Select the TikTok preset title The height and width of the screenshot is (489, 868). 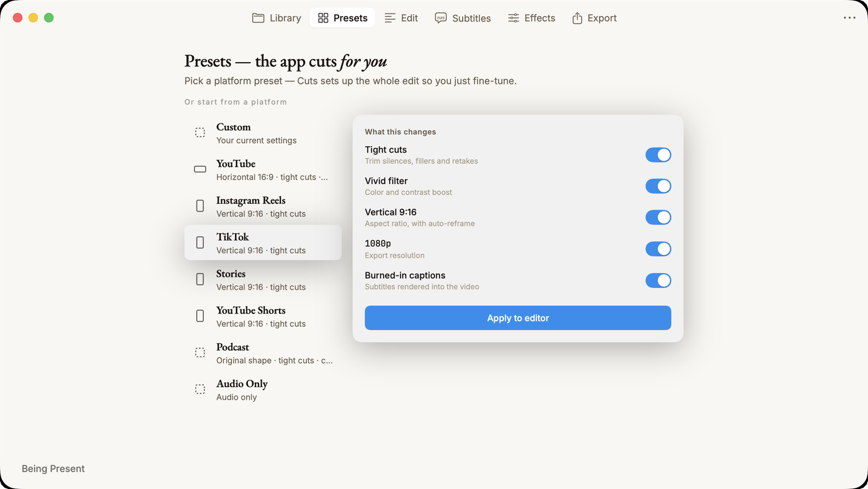point(232,237)
